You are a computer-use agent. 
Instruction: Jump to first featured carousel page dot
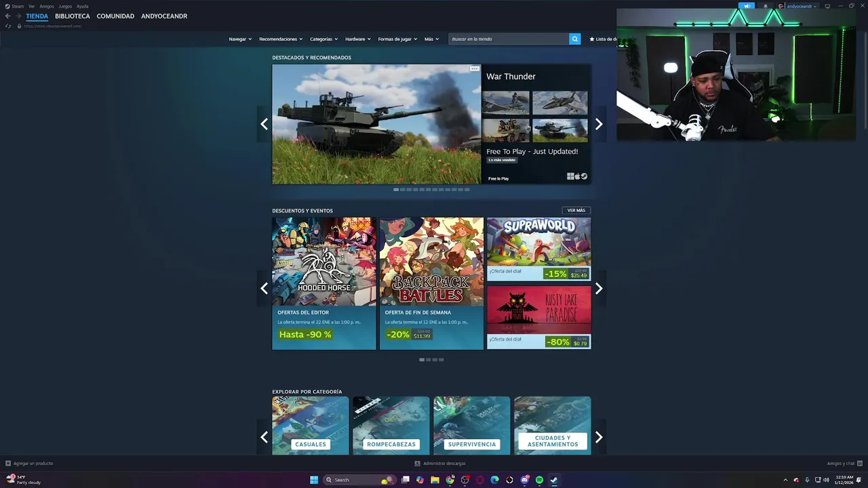tap(396, 190)
